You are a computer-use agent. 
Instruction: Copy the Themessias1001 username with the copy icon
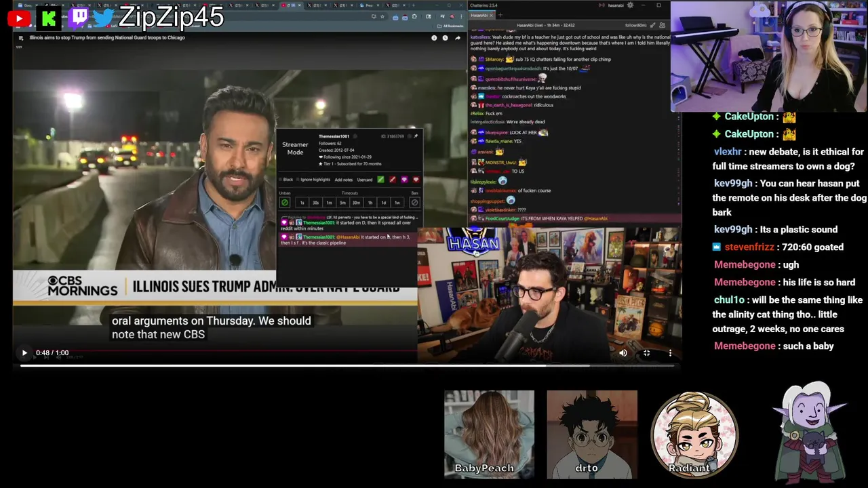point(355,136)
